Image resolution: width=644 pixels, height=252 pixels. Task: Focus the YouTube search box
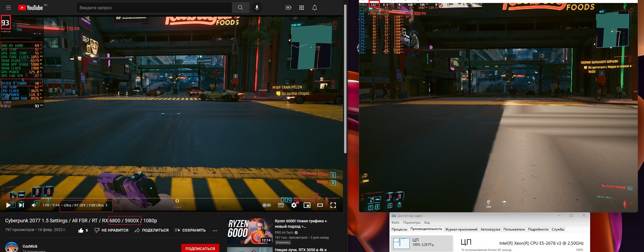point(154,8)
